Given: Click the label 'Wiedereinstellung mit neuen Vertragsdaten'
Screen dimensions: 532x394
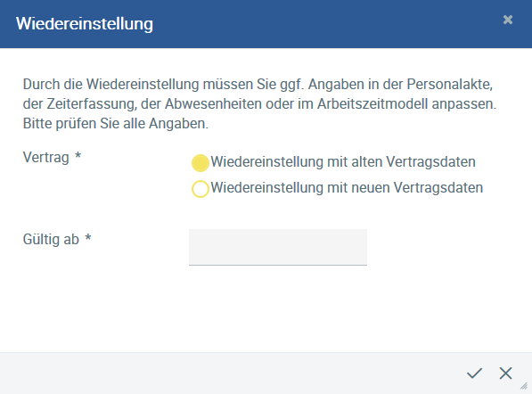Looking at the screenshot, I should pyautogui.click(x=347, y=188).
